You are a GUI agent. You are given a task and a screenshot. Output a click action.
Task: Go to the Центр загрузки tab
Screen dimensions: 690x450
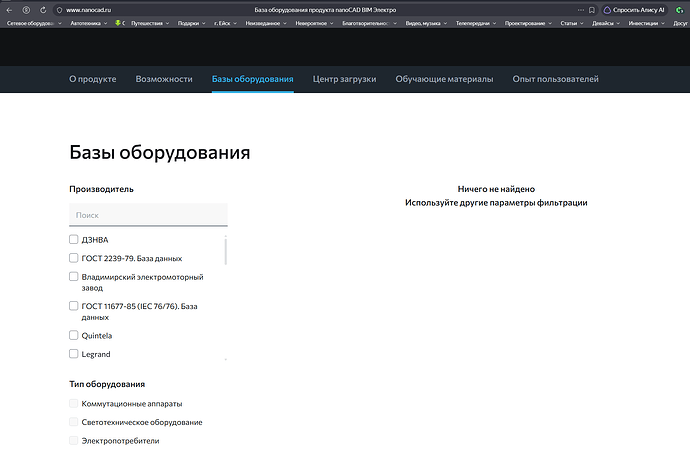point(345,79)
